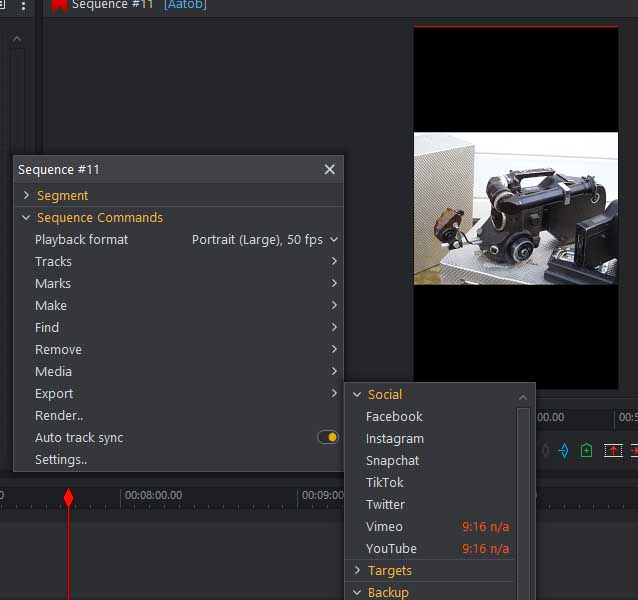This screenshot has height=600, width=638.
Task: Click the export list vertical scrollbar
Action: (x=523, y=504)
